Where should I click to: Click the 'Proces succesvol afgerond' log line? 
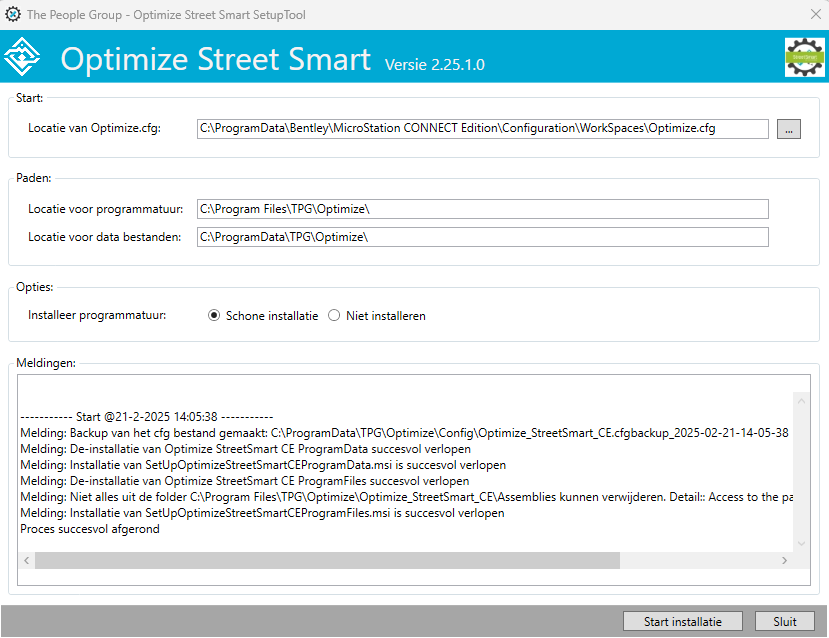point(90,529)
